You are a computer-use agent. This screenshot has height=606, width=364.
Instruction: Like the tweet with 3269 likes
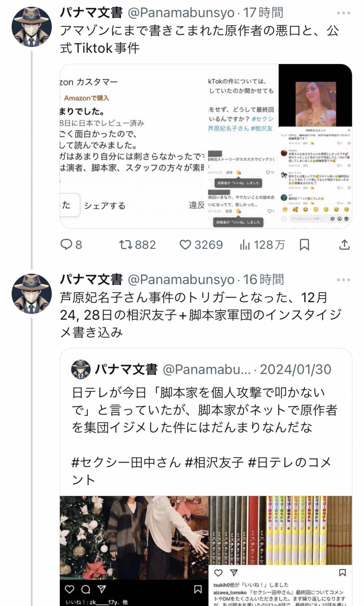click(201, 245)
